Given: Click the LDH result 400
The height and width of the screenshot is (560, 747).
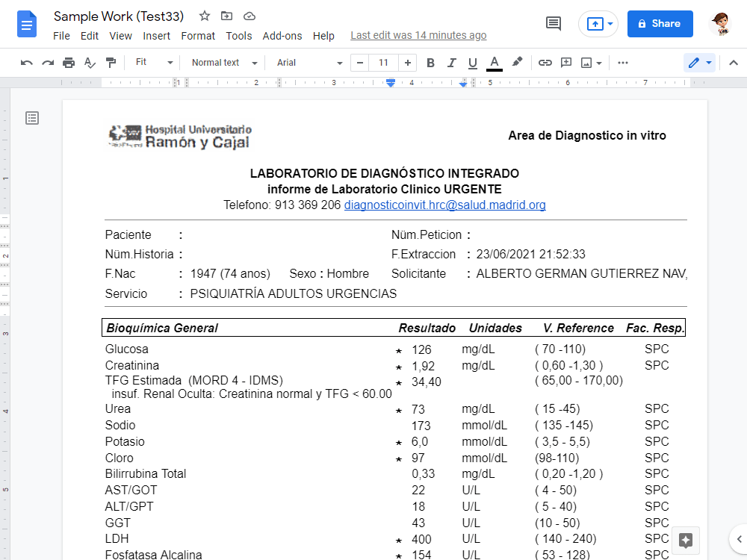Looking at the screenshot, I should (x=421, y=540).
